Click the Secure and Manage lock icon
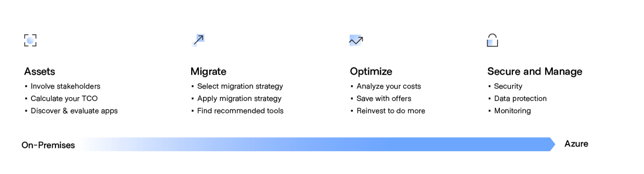The height and width of the screenshot is (174, 644). [x=492, y=40]
